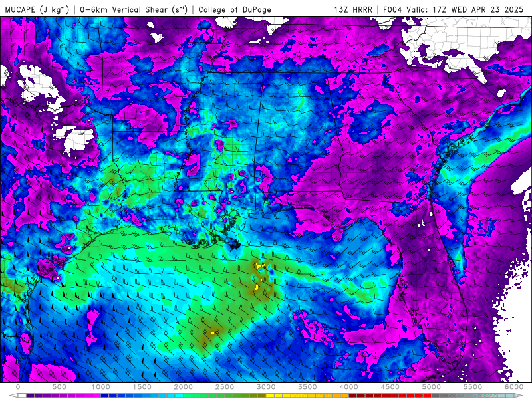Click the 3500 value on the color scale
532x399 pixels.
tap(307, 387)
